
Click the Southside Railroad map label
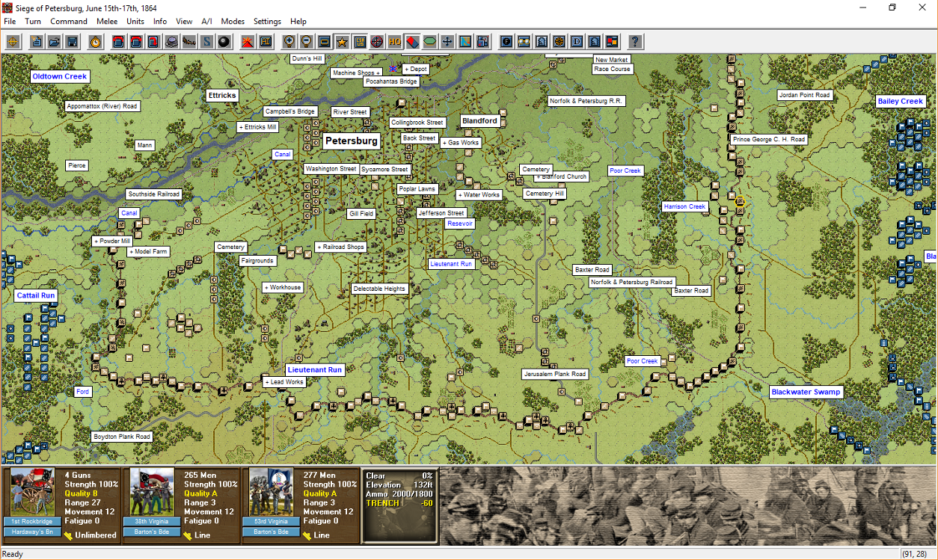pyautogui.click(x=154, y=194)
